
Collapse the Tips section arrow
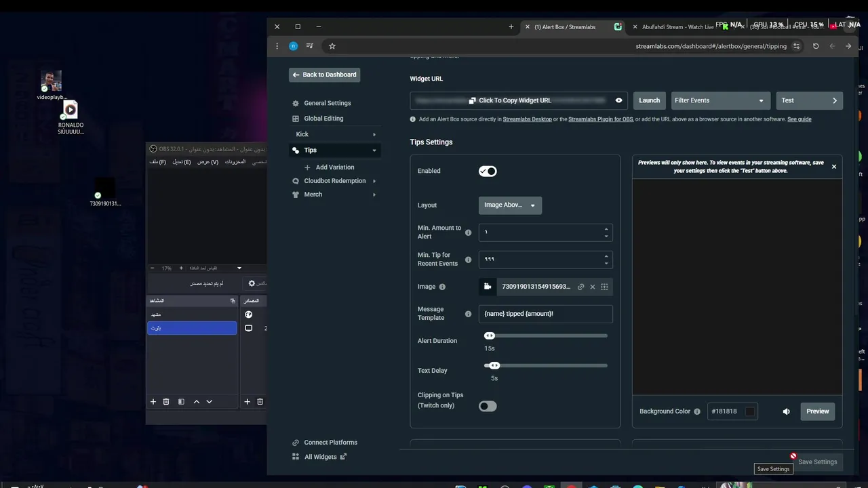pos(374,150)
